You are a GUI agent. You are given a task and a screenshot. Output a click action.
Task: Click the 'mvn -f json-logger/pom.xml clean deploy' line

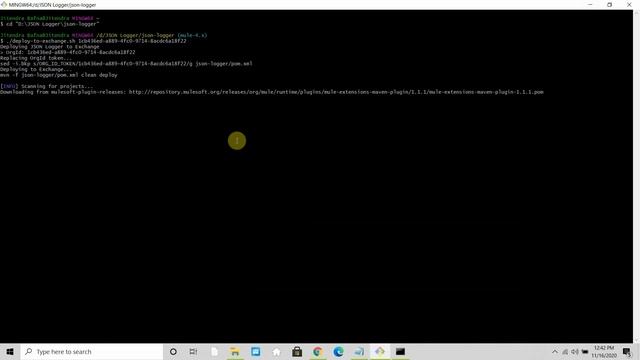59,75
